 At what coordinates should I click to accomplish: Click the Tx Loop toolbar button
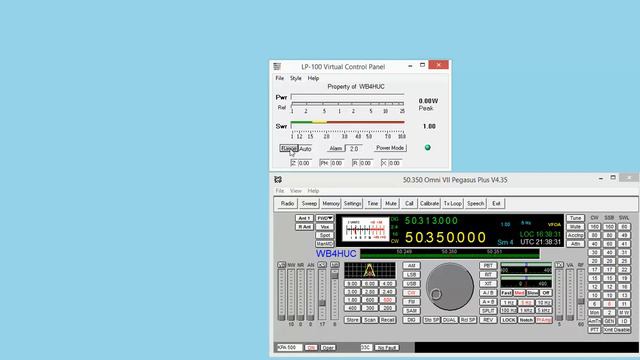tap(453, 203)
